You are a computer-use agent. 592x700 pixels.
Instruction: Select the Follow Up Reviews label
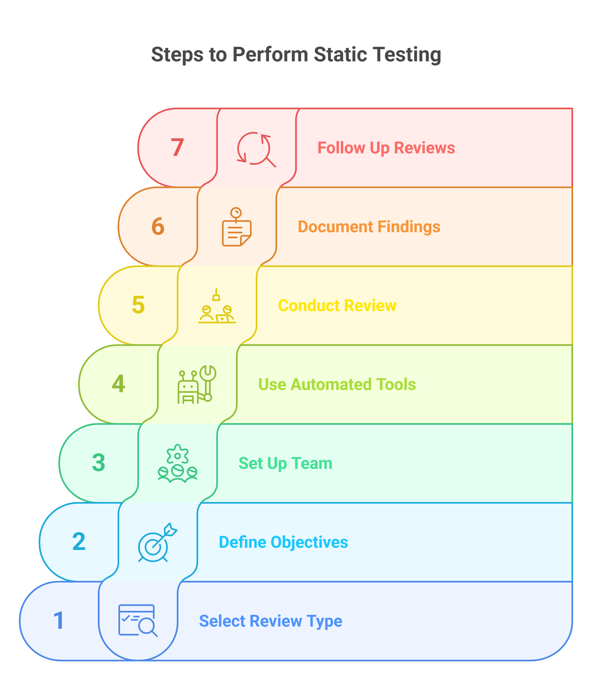coord(386,148)
